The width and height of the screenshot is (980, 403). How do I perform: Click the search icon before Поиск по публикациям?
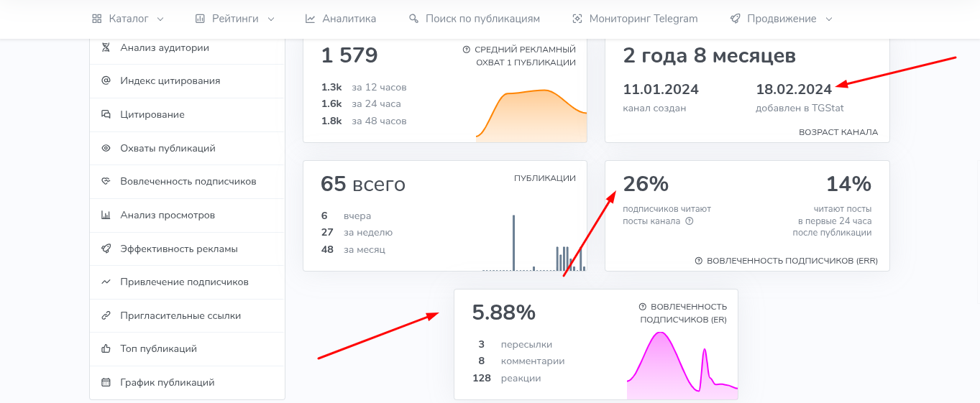(x=413, y=19)
